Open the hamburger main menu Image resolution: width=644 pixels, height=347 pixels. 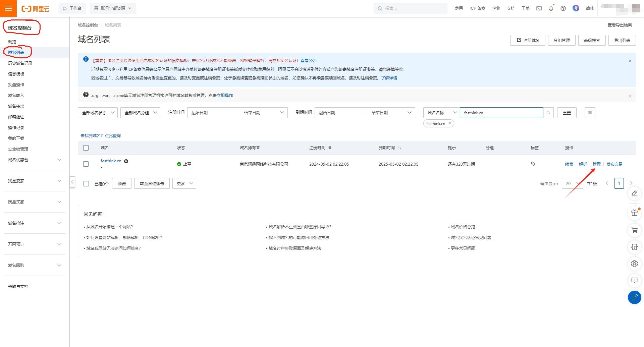coord(8,8)
